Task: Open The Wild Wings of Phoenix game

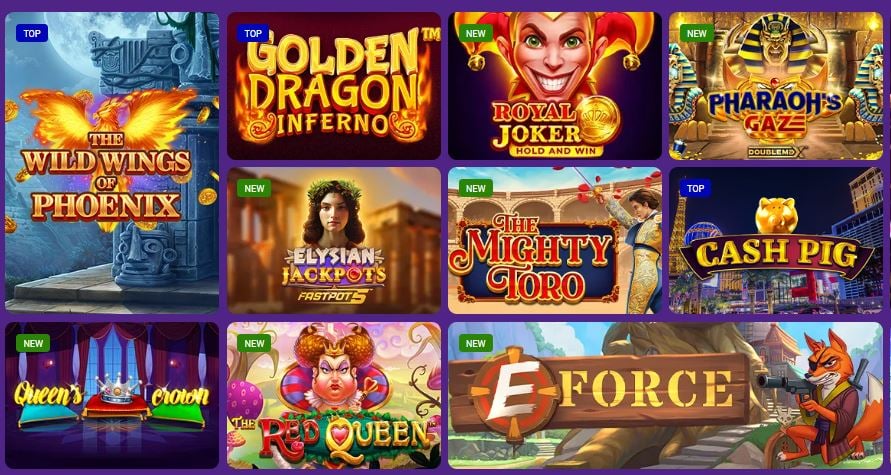Action: click(x=112, y=163)
